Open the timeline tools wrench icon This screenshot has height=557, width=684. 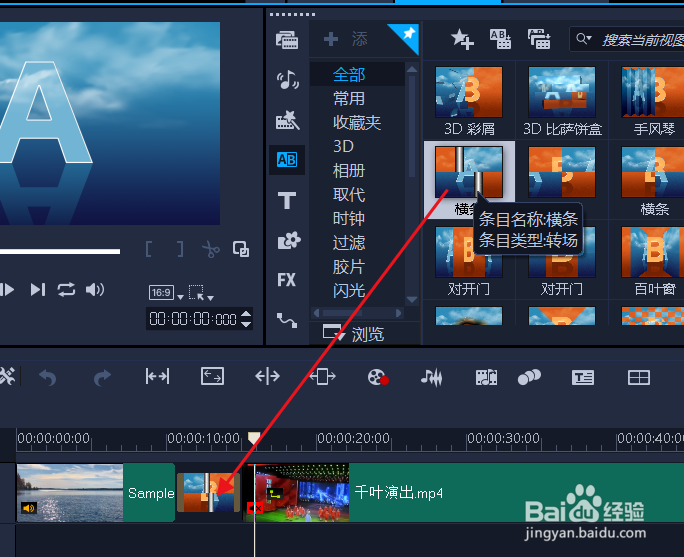(x=7, y=376)
